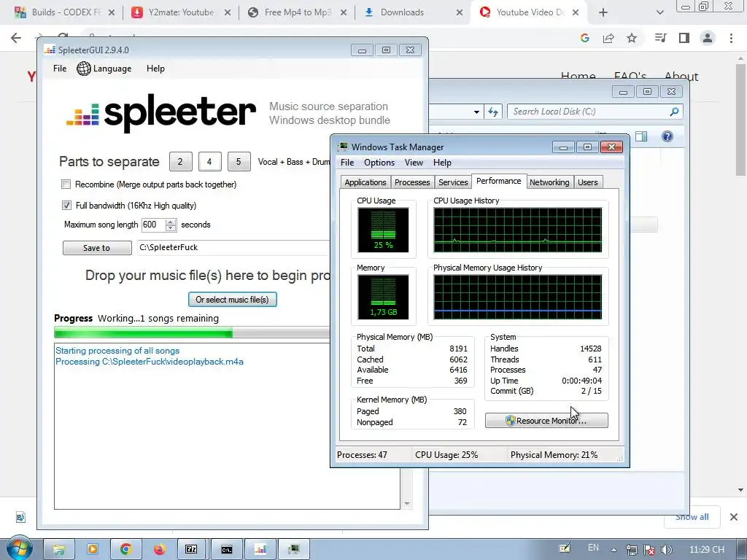Click search magnifier in Explorer window
747x560 pixels.
point(674,112)
